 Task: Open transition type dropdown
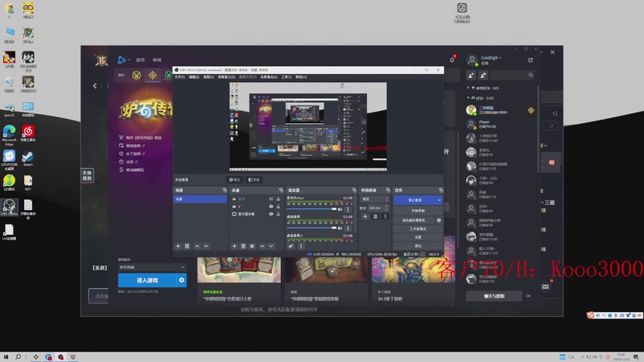[x=374, y=199]
